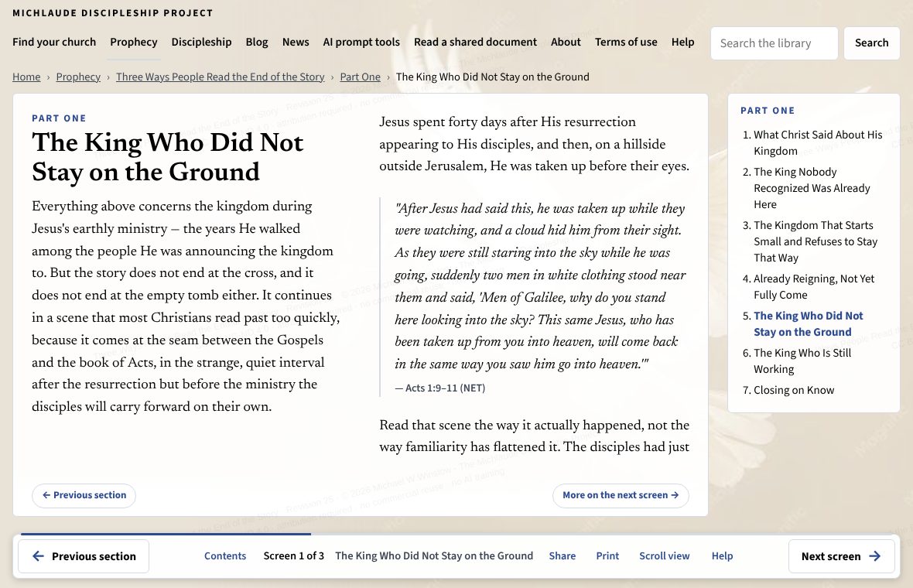Image resolution: width=913 pixels, height=588 pixels.
Task: Click article heading The King Who Did Not Stay
Action: tap(168, 157)
